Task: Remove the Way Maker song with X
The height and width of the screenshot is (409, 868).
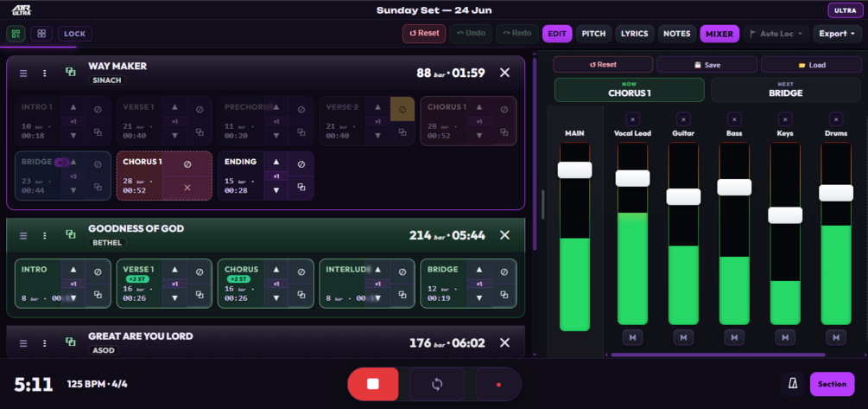Action: 505,73
